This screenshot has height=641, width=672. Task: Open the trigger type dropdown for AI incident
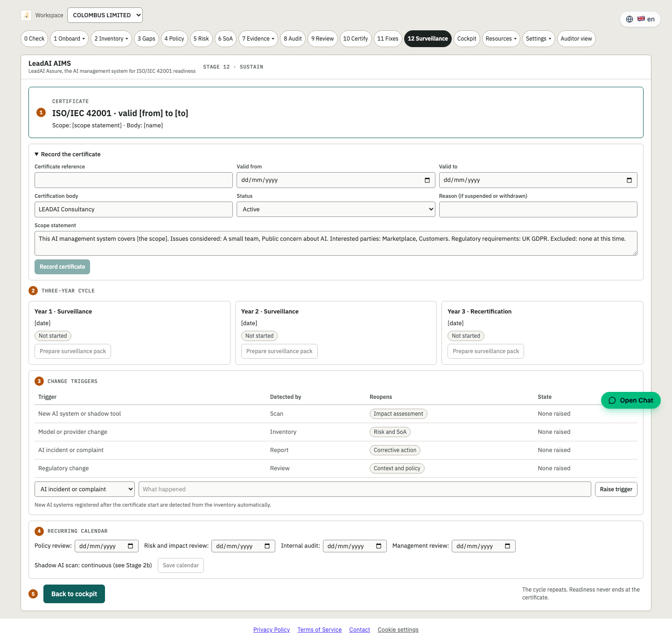click(84, 489)
